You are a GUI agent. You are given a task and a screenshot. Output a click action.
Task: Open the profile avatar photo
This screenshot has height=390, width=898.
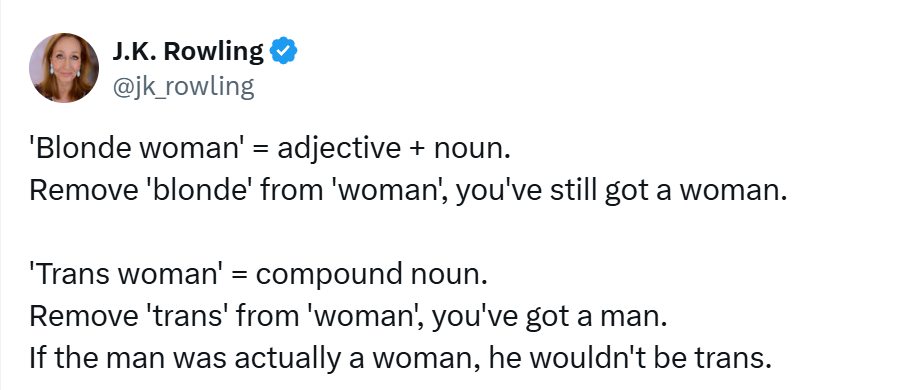pos(64,68)
